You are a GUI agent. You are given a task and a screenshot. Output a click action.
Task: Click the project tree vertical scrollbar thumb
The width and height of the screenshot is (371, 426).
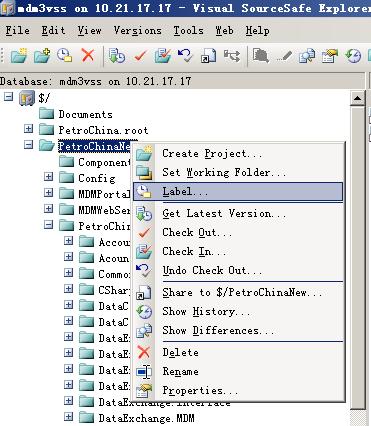pyautogui.click(x=357, y=257)
